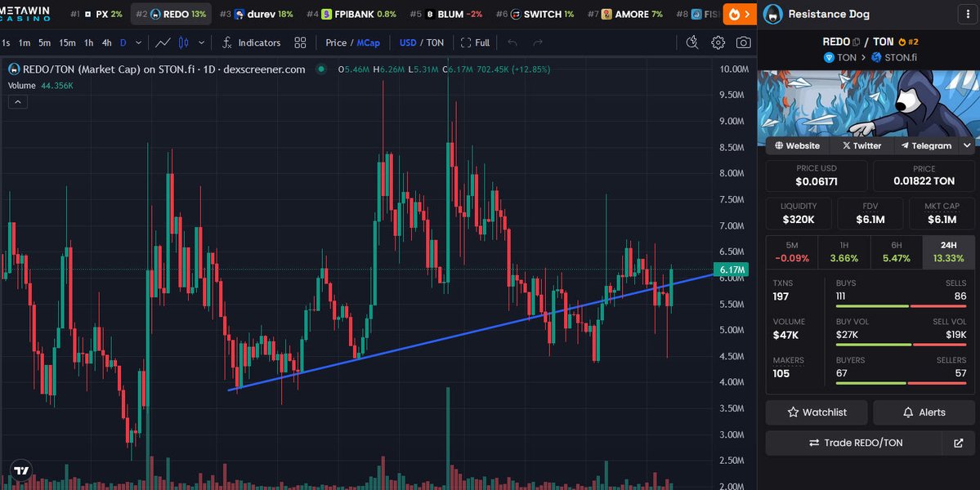The height and width of the screenshot is (490, 980).
Task: Click the orange trending flame button
Action: (x=740, y=14)
